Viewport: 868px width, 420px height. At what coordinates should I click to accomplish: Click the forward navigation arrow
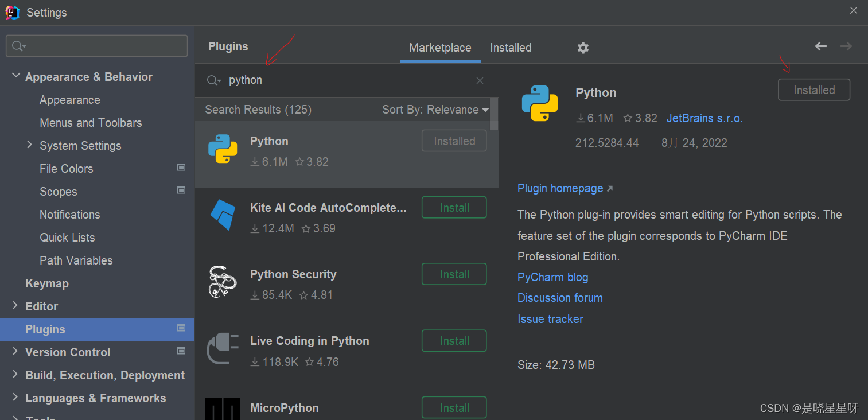tap(846, 46)
